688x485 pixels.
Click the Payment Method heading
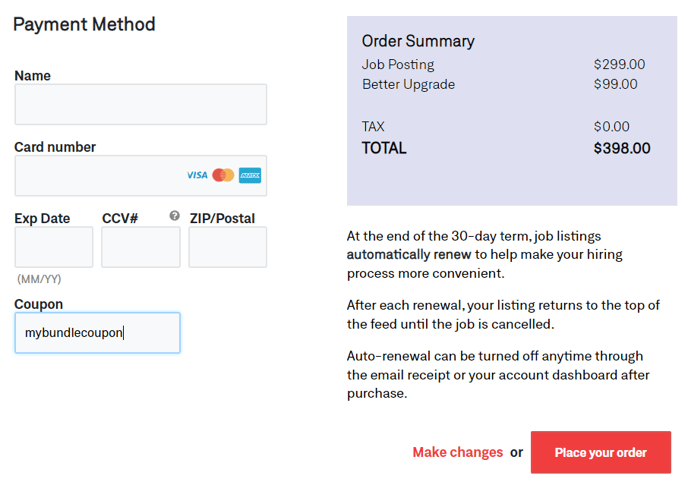point(84,24)
